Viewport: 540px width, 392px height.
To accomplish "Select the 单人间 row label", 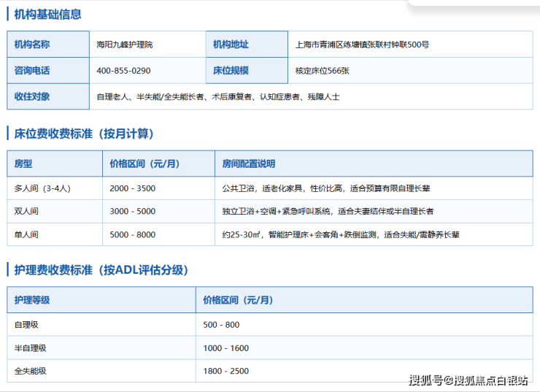I will pos(26,234).
